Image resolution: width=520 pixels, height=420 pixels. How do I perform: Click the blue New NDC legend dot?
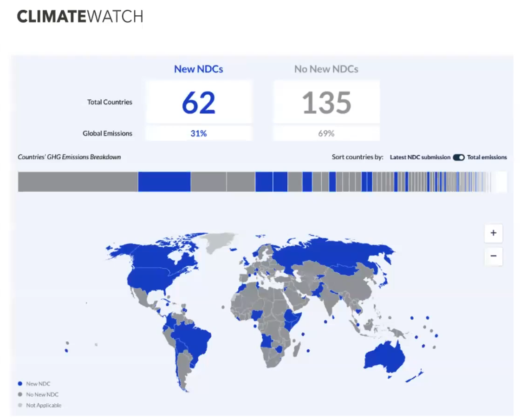(20, 384)
